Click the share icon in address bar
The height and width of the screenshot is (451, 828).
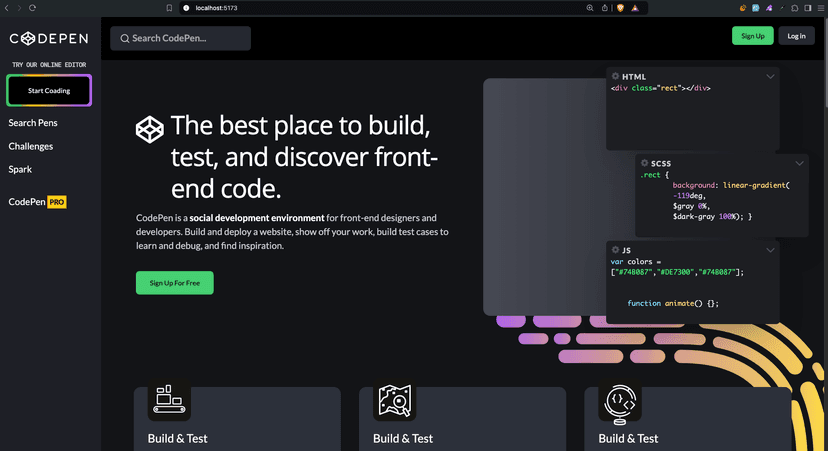(x=605, y=8)
